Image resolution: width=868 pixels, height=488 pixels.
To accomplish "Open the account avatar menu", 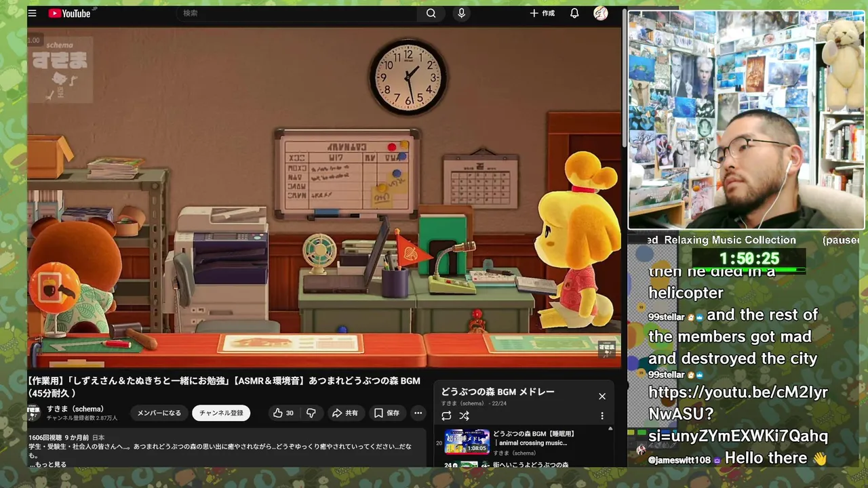I will [x=601, y=14].
